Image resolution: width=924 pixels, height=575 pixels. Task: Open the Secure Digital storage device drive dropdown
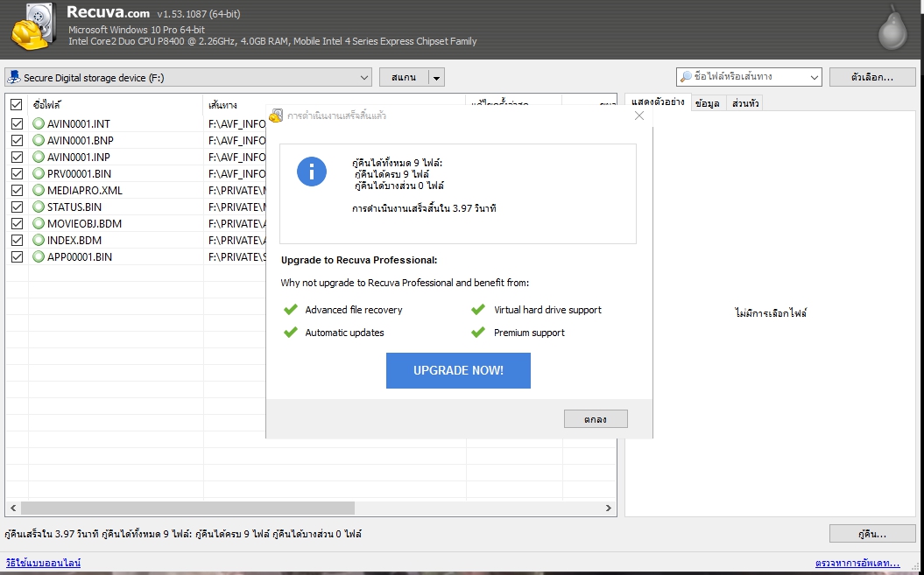188,77
